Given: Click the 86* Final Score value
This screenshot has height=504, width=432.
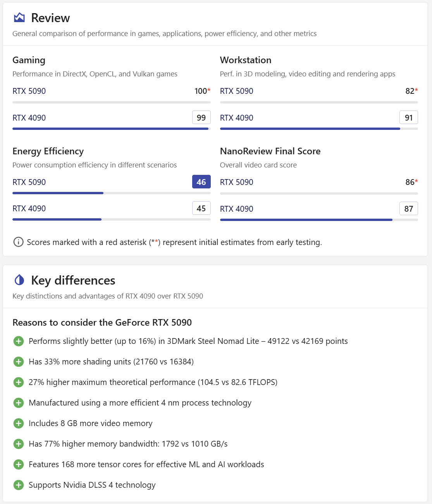Looking at the screenshot, I should pyautogui.click(x=411, y=182).
